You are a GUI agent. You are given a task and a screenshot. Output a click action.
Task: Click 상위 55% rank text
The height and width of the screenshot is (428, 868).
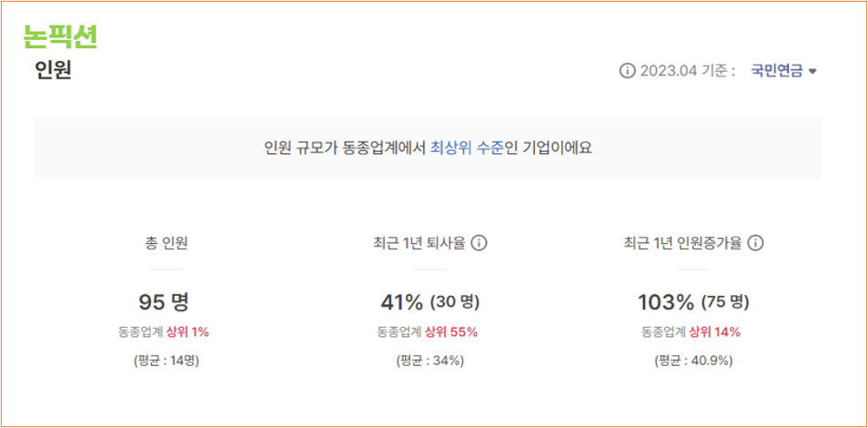451,332
